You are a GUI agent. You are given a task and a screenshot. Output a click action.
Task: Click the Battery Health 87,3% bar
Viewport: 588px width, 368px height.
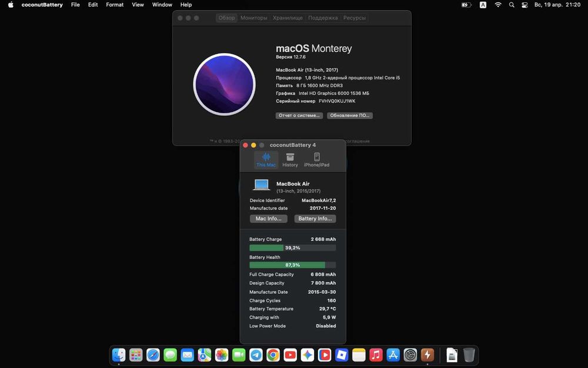click(292, 265)
